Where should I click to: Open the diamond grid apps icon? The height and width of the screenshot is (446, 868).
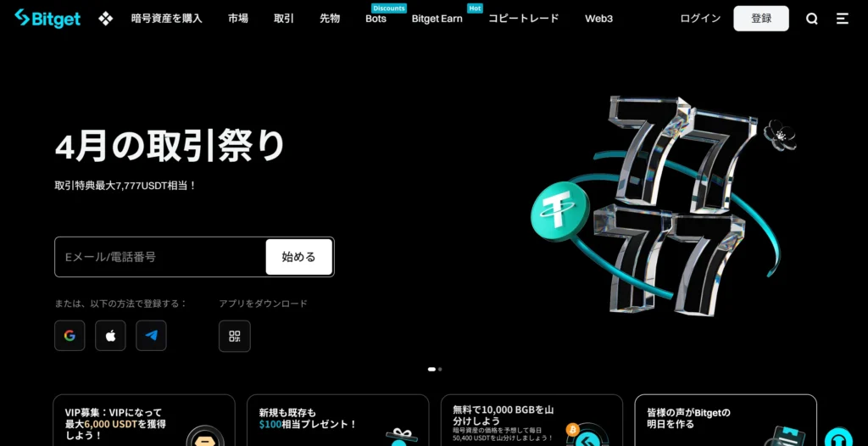click(x=105, y=19)
